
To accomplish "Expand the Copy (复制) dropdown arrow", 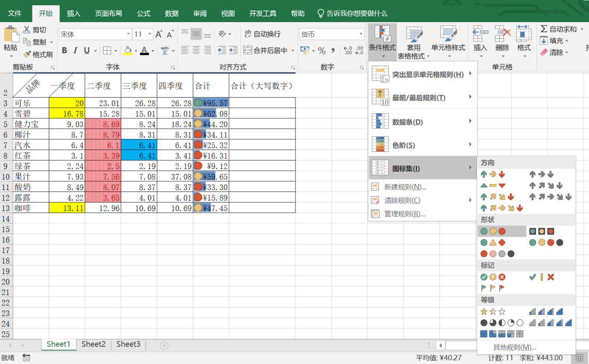I will 51,42.
